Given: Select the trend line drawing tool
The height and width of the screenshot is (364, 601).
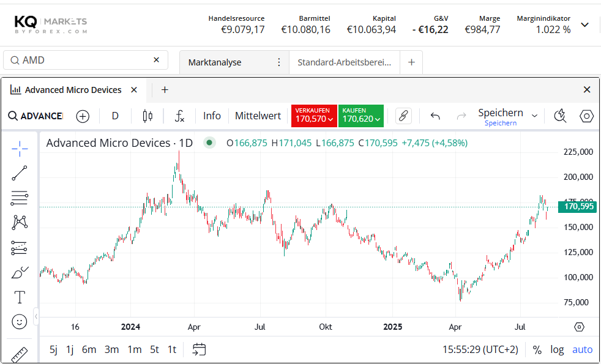Looking at the screenshot, I should pyautogui.click(x=20, y=173).
